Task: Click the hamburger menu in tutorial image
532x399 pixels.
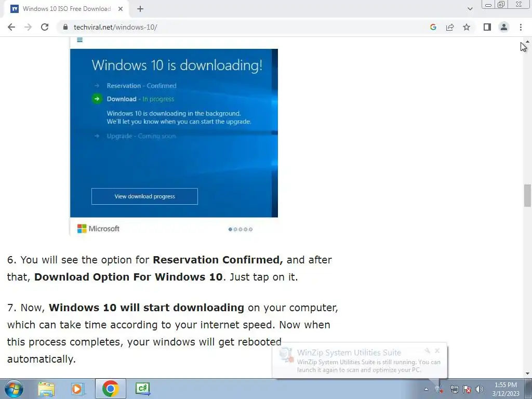Action: coord(79,40)
